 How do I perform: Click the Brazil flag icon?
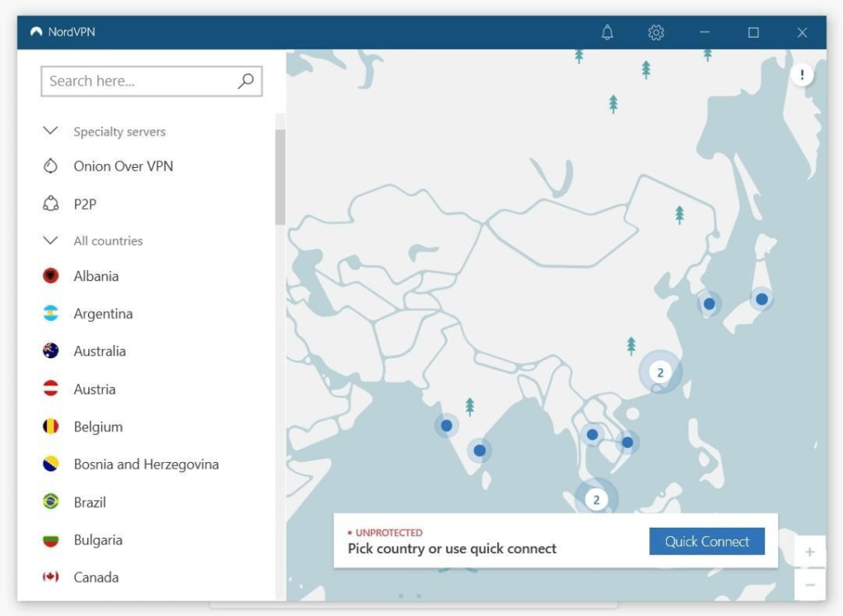tap(50, 502)
